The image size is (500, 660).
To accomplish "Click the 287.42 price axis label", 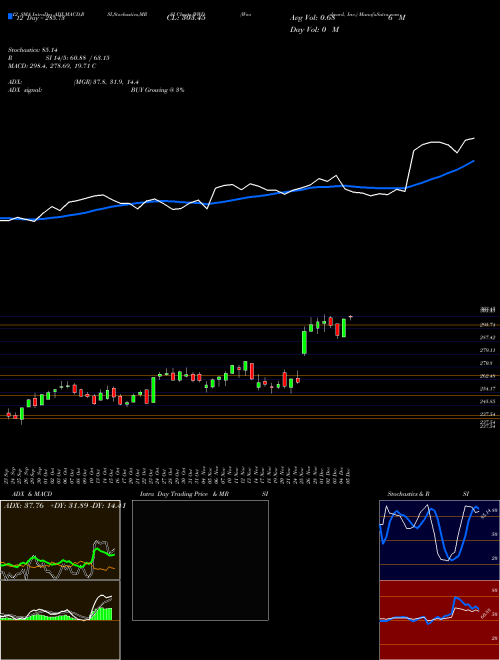I will click(x=489, y=337).
